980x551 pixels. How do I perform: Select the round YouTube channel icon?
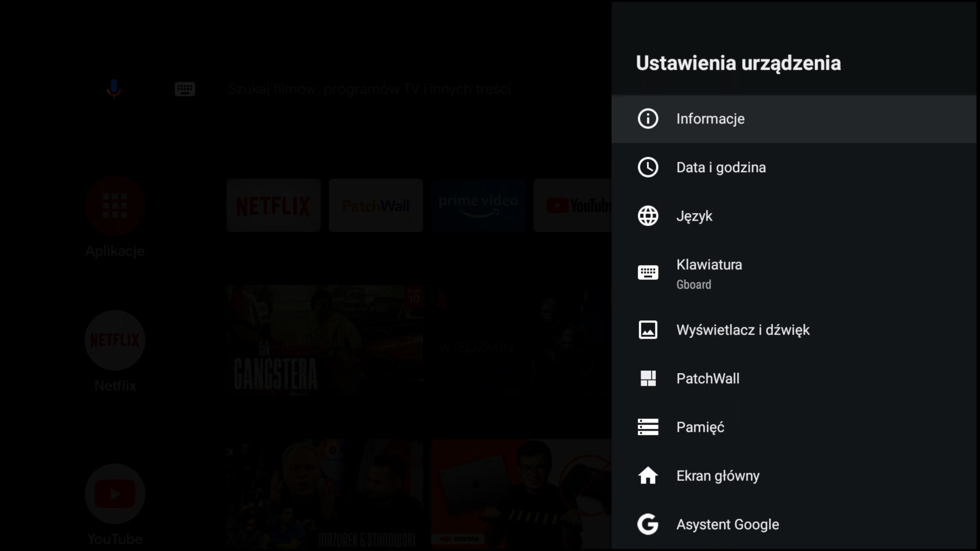coord(115,494)
